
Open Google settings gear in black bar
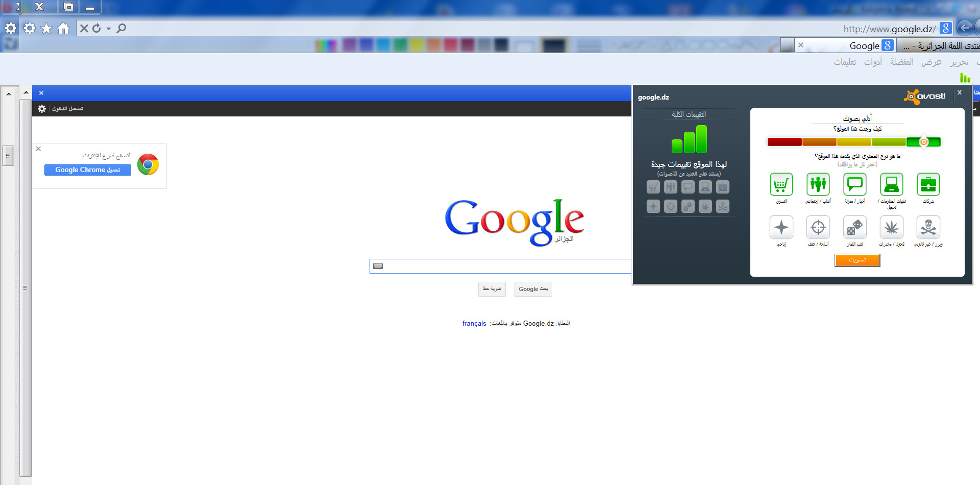(42, 109)
